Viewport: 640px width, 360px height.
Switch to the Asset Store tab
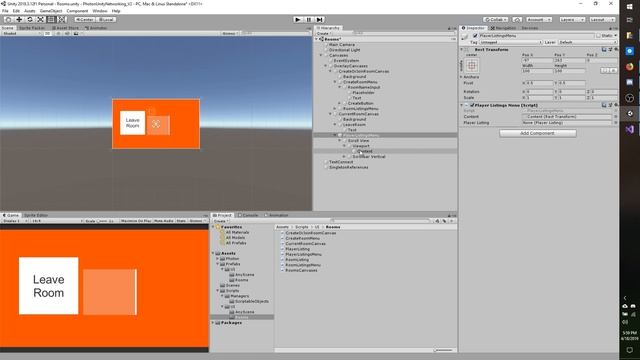(x=65, y=28)
